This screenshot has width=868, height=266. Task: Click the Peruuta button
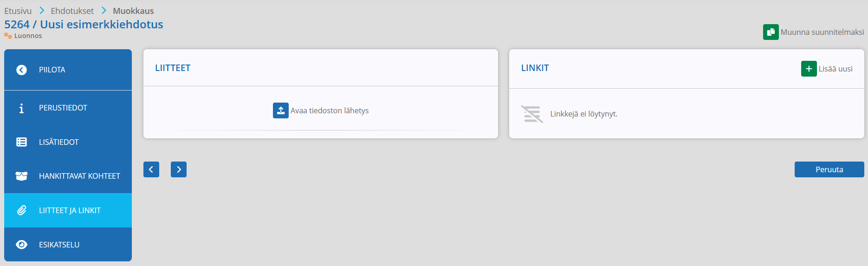point(829,169)
